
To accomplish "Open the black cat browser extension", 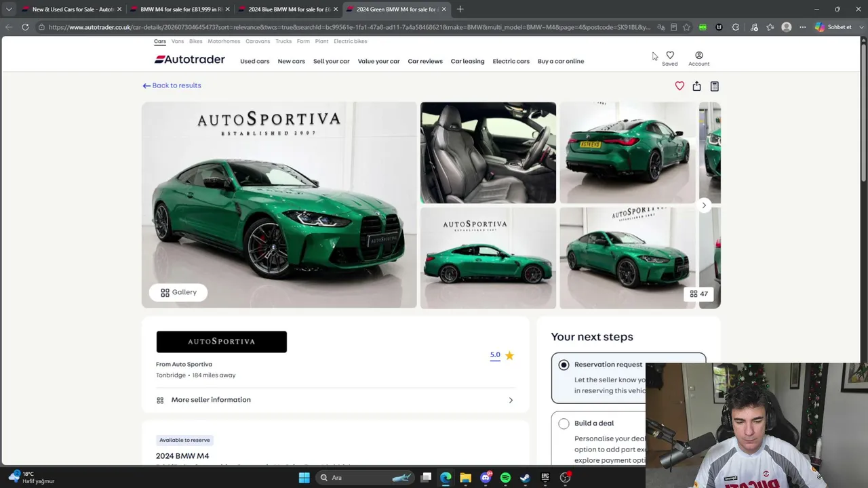I will (x=719, y=27).
